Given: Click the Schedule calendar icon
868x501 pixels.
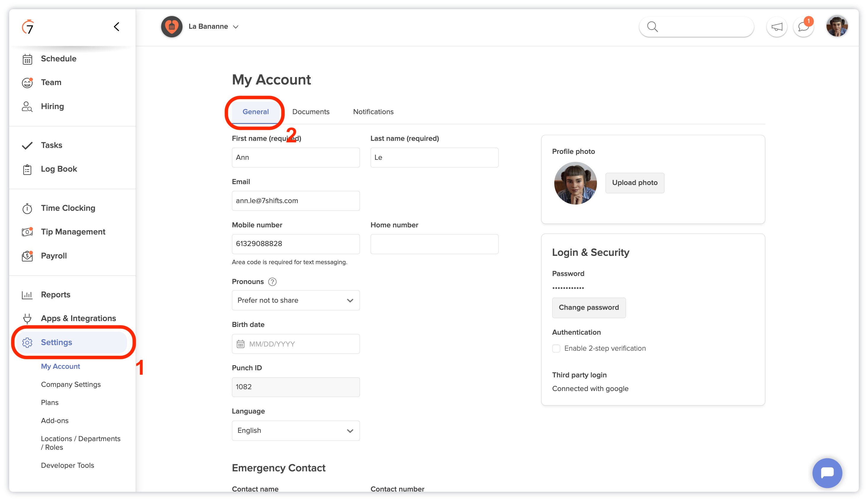Looking at the screenshot, I should click(28, 59).
